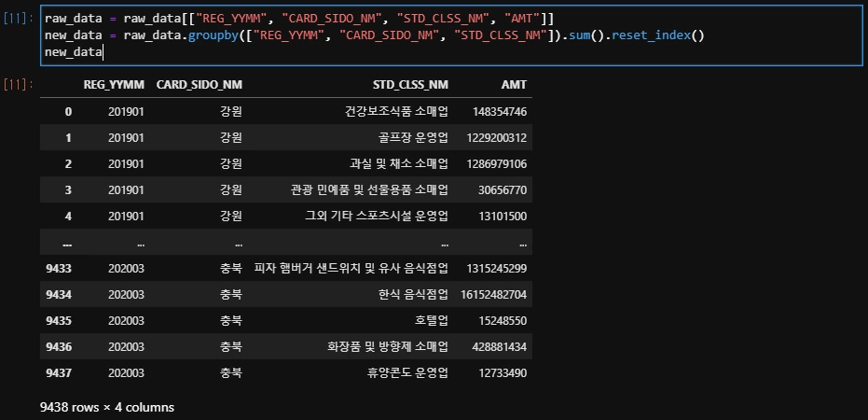Select row index 0 in output table
This screenshot has height=420, width=868.
tap(68, 111)
